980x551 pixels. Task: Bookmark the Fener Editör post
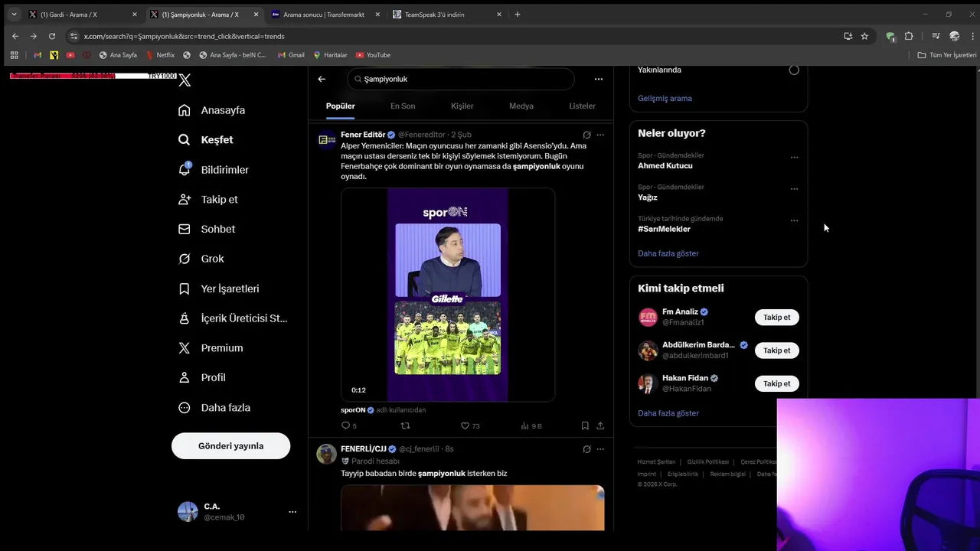585,425
